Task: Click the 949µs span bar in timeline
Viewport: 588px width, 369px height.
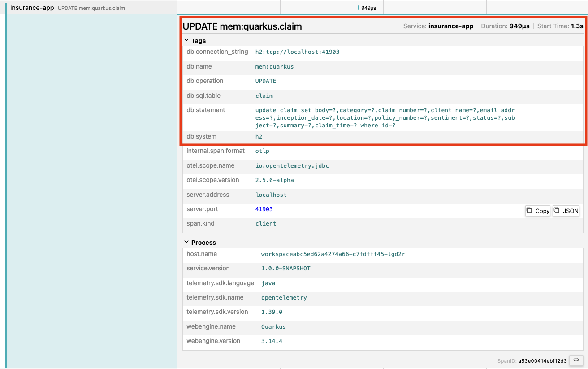Action: (359, 8)
